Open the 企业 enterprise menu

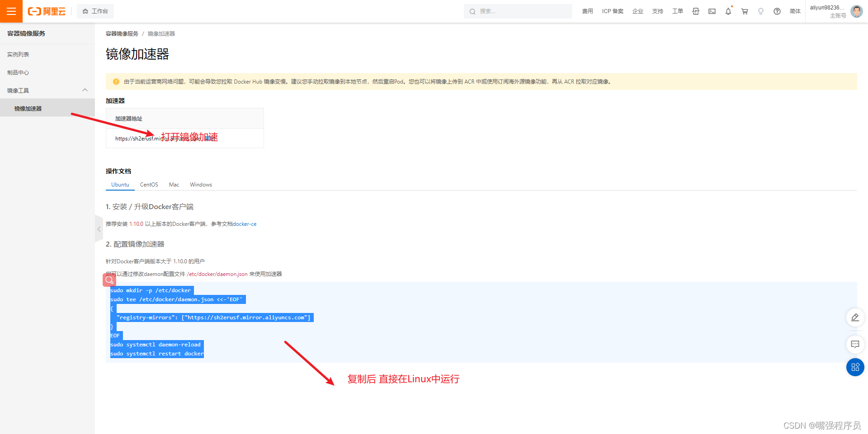pyautogui.click(x=638, y=11)
